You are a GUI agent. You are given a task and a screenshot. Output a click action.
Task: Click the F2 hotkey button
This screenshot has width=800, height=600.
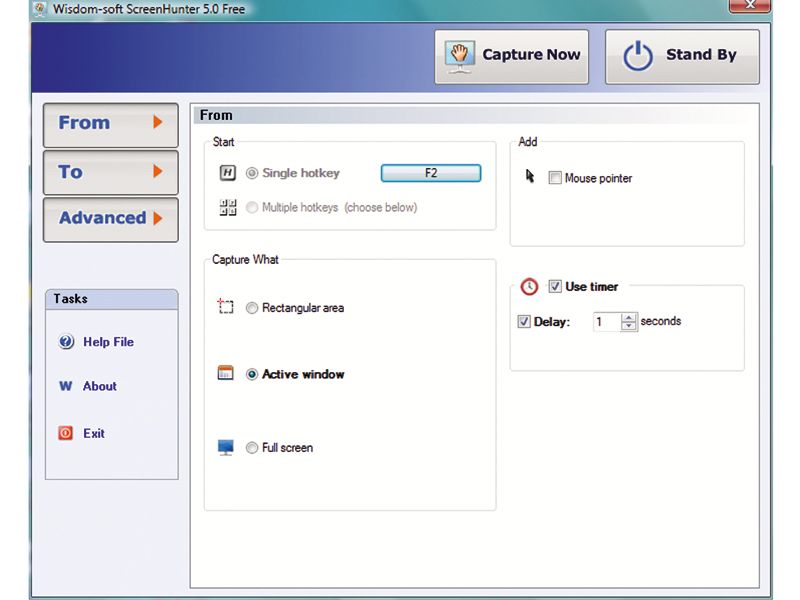pyautogui.click(x=431, y=173)
